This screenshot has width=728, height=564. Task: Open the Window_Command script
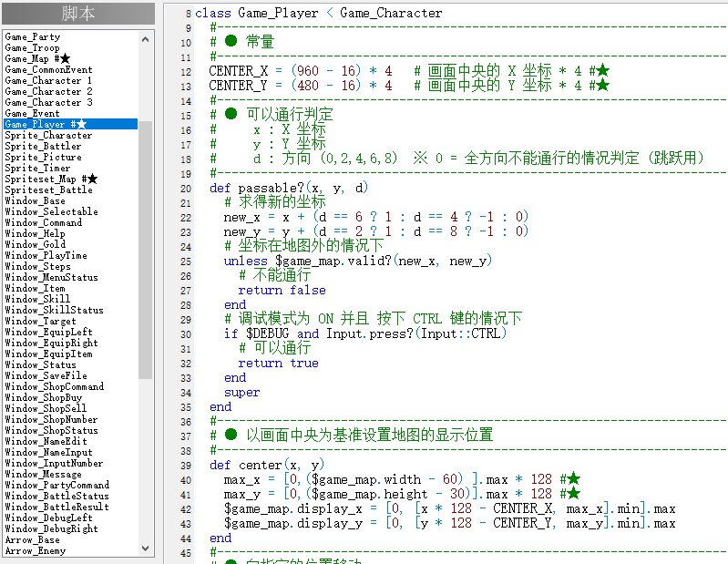43,222
